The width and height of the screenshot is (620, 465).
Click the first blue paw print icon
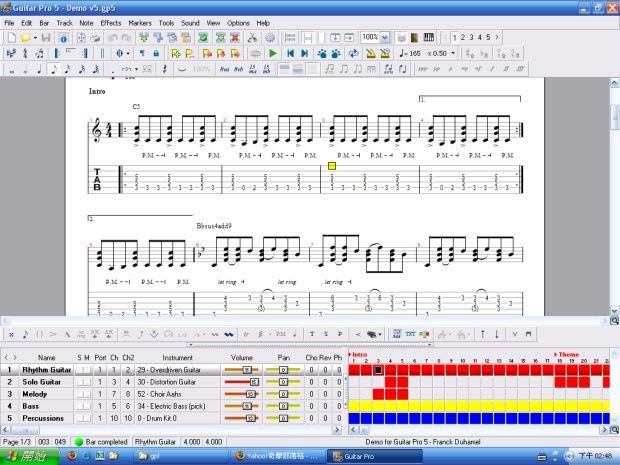coord(322,53)
